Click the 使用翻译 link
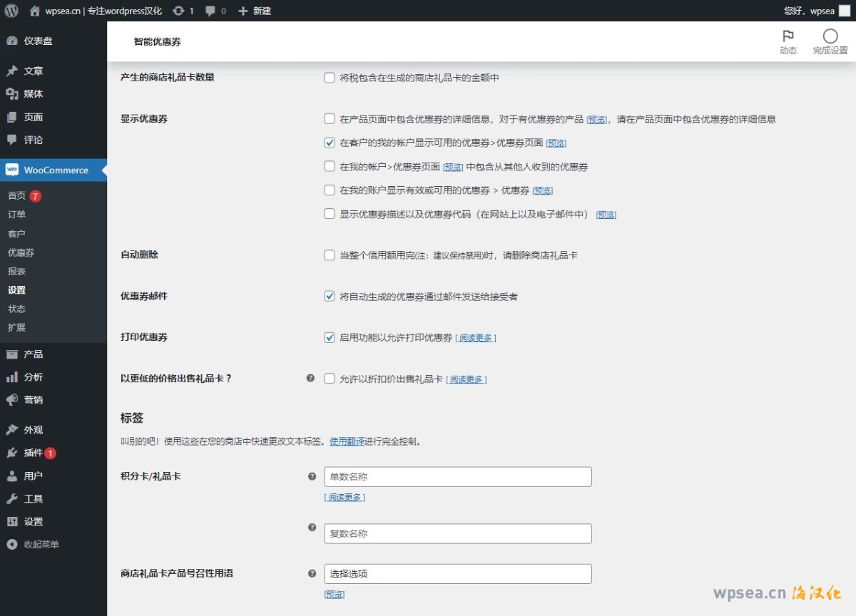Screen dimensions: 856x616 point(347,441)
